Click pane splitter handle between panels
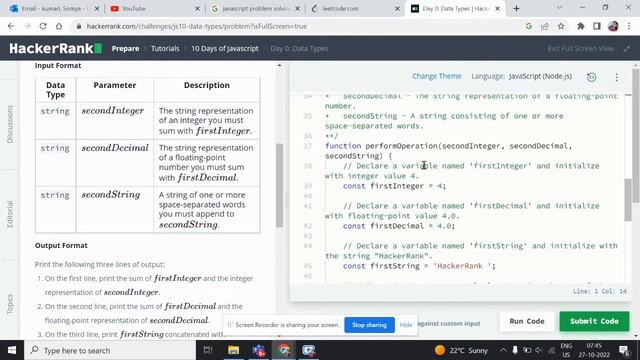 point(286,200)
